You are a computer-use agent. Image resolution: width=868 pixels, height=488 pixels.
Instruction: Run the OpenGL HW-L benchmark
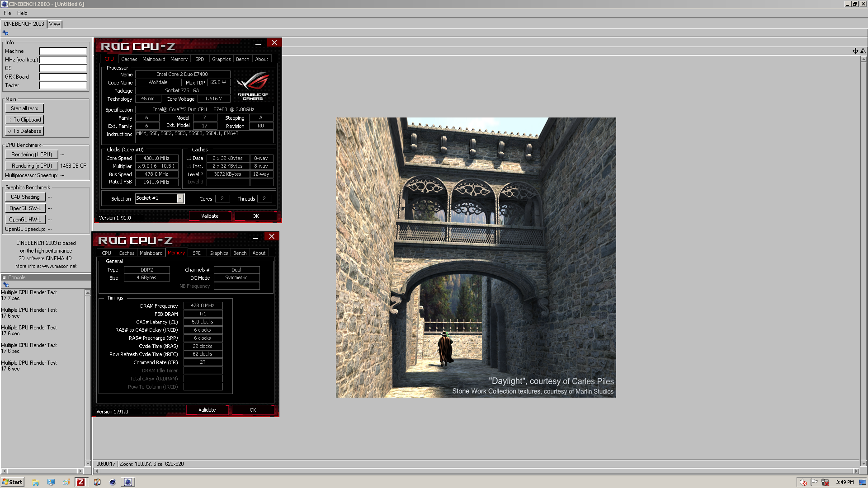pyautogui.click(x=25, y=220)
